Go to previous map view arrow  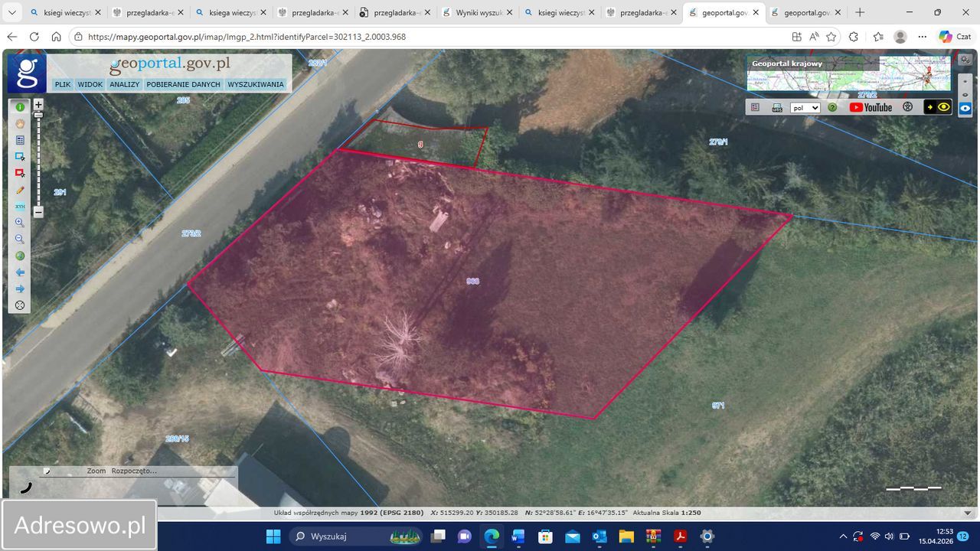[x=20, y=272]
